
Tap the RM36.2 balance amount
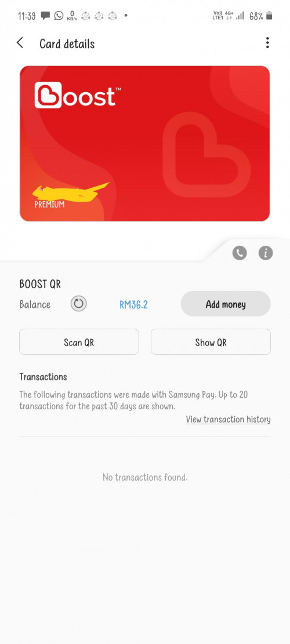click(x=133, y=305)
